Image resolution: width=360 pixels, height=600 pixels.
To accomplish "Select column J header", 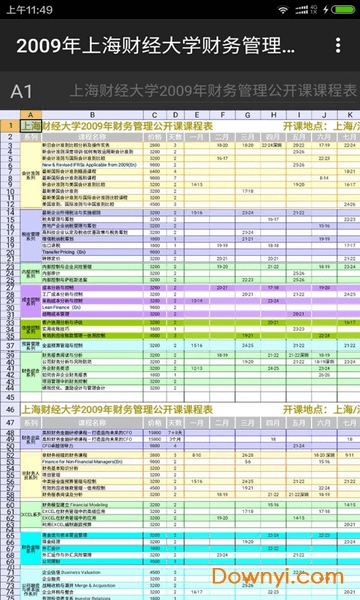I will coord(324,115).
